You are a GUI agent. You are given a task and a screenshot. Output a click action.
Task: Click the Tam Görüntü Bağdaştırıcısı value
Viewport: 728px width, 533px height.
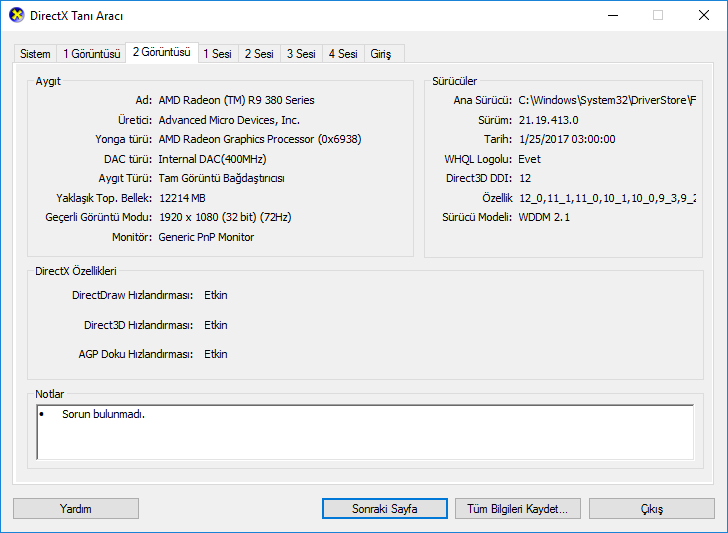221,178
